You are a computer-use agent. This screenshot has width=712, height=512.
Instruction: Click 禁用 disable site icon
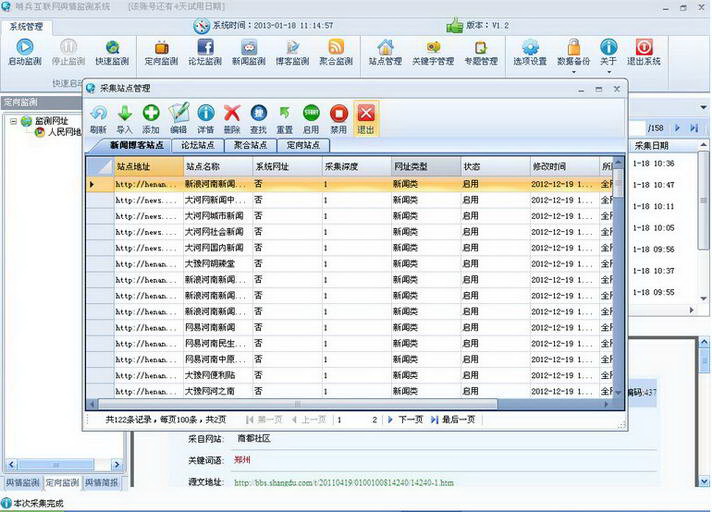pos(338,119)
